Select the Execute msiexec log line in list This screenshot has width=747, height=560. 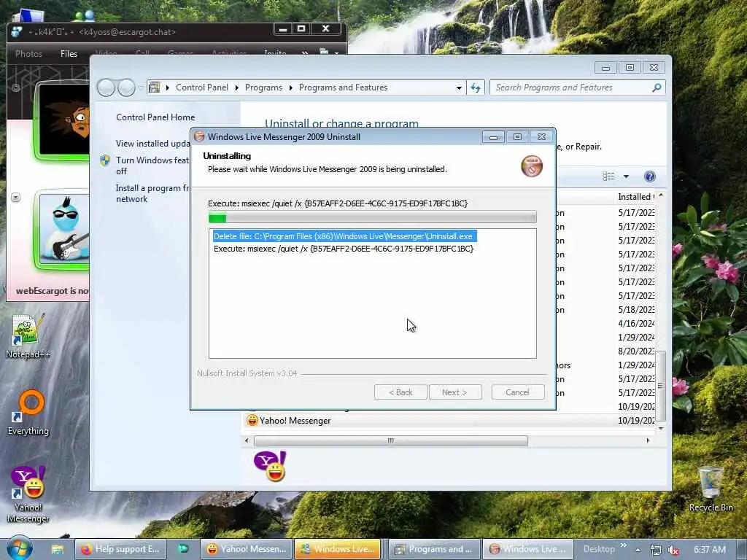[x=344, y=249]
